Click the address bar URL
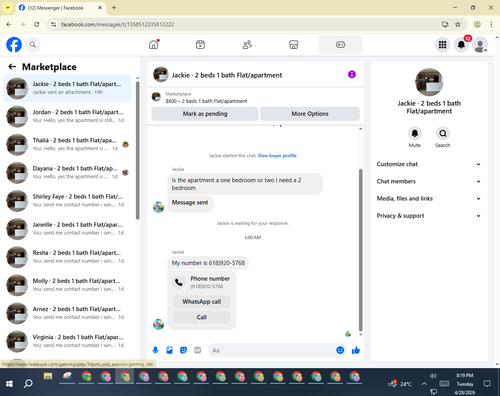500x396 pixels. coord(117,24)
